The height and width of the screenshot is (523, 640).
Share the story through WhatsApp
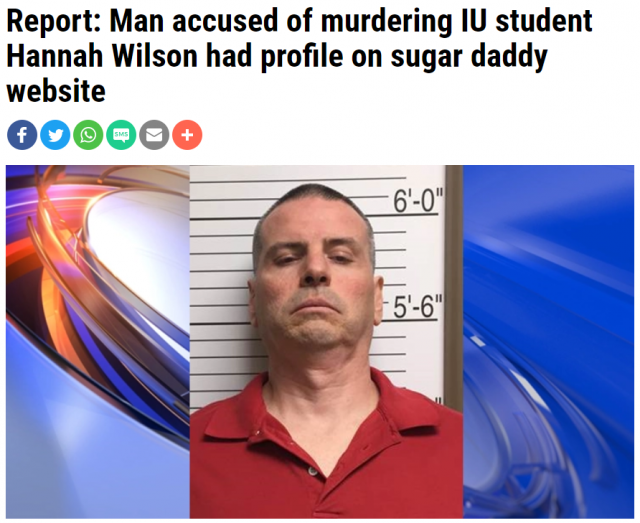point(88,135)
